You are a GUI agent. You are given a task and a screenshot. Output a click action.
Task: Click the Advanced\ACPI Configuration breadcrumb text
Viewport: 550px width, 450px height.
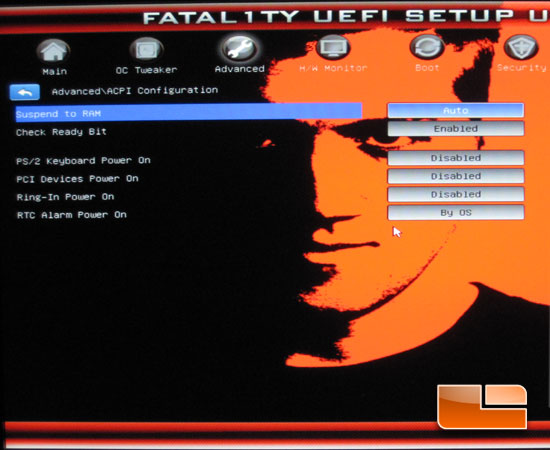(135, 91)
